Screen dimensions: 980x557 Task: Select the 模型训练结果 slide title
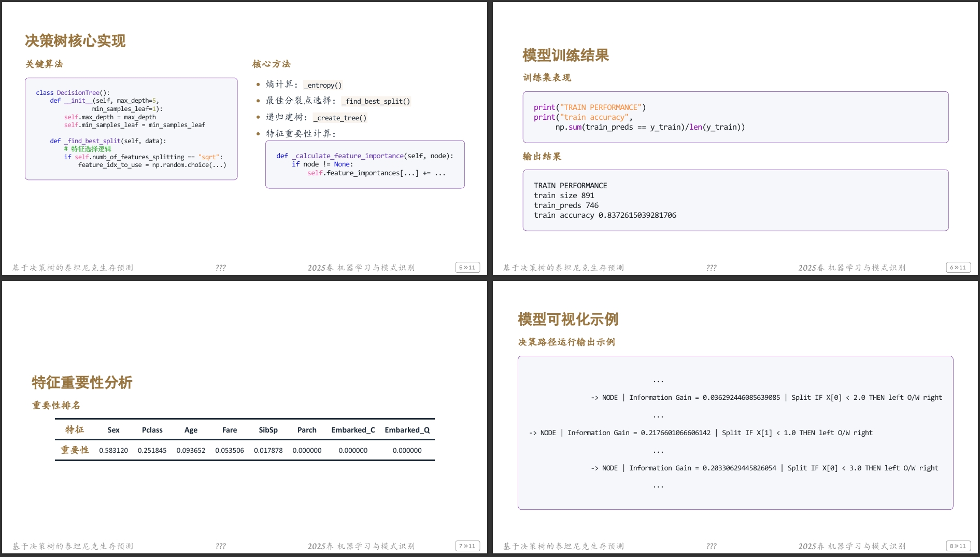[x=565, y=55]
